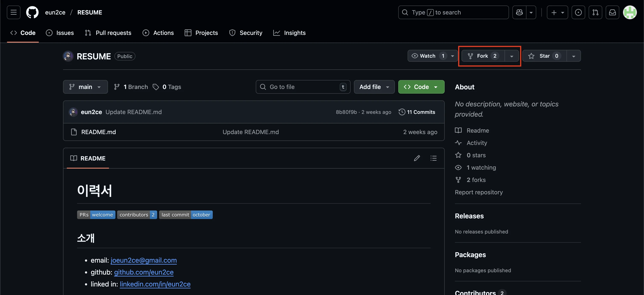Open the notifications inbox icon
The height and width of the screenshot is (295, 644).
tap(612, 12)
